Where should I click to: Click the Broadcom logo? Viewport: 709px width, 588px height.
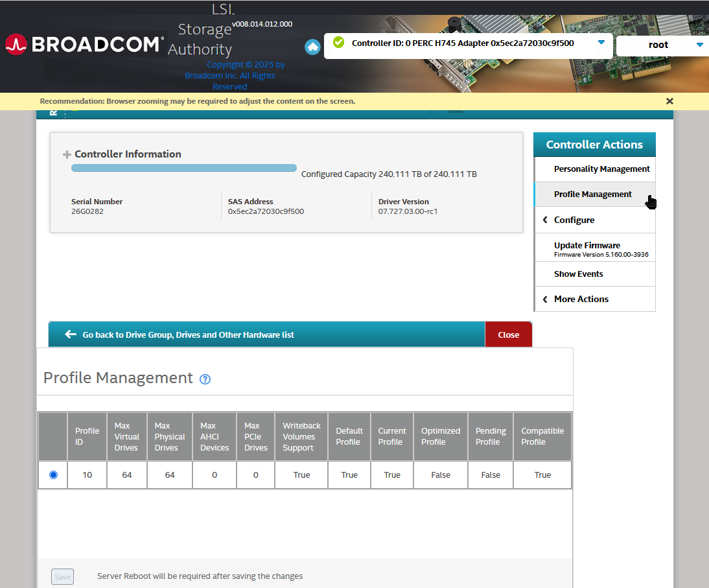84,44
